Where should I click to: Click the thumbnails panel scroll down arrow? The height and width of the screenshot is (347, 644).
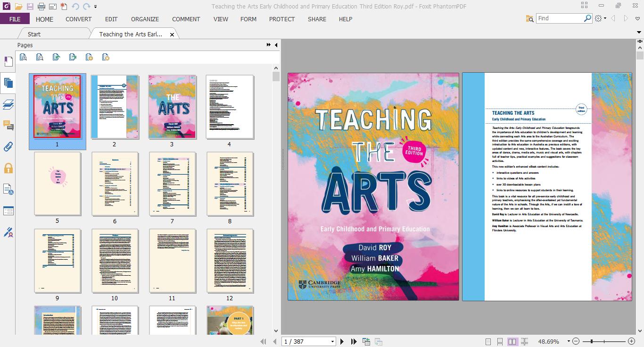pos(276,331)
